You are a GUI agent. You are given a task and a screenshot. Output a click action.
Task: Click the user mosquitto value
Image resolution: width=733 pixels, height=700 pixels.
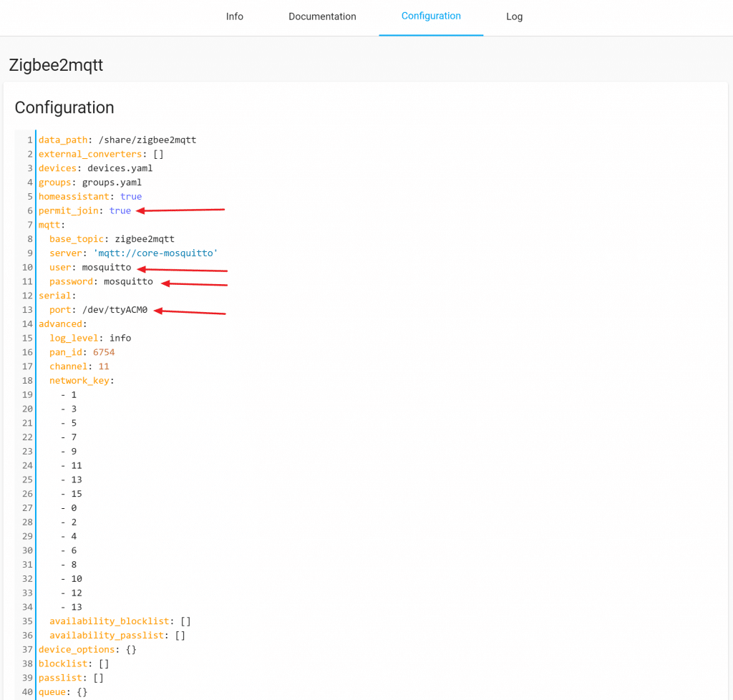pyautogui.click(x=107, y=267)
